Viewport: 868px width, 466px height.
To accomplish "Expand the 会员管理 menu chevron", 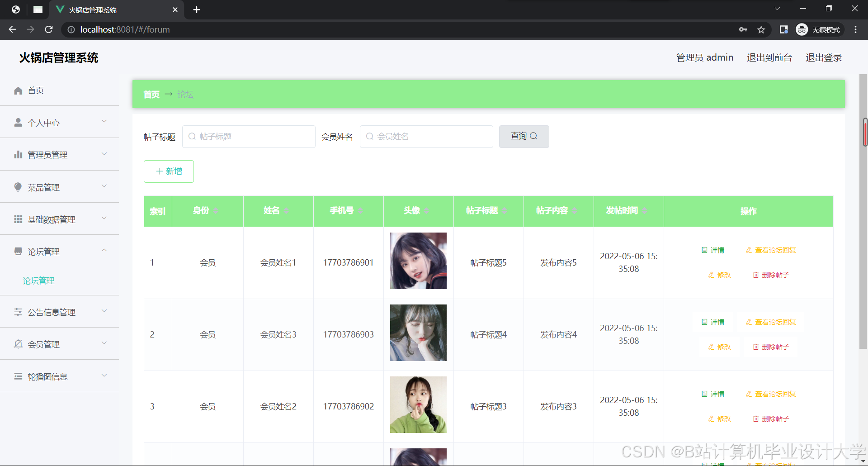I will [104, 343].
